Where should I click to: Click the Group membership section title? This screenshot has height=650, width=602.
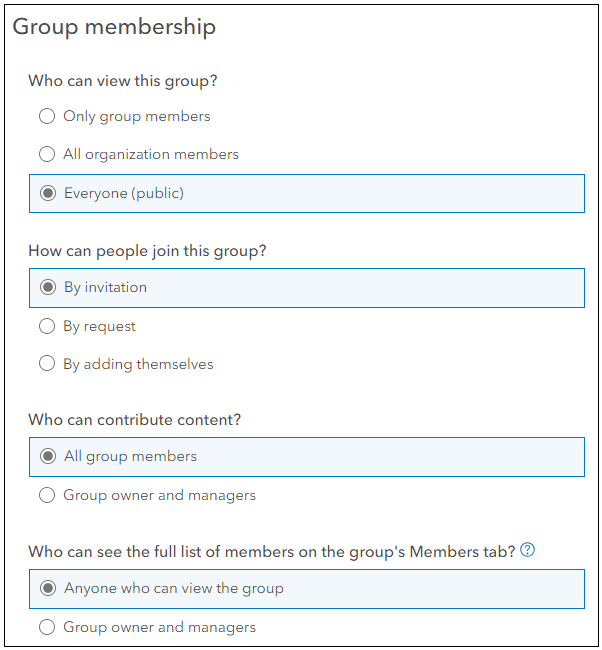[114, 27]
